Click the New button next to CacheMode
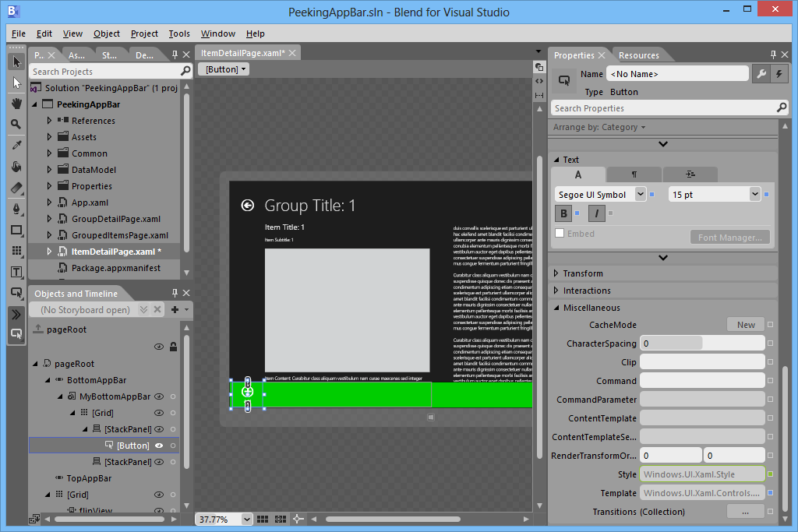This screenshot has height=532, width=798. coord(746,324)
